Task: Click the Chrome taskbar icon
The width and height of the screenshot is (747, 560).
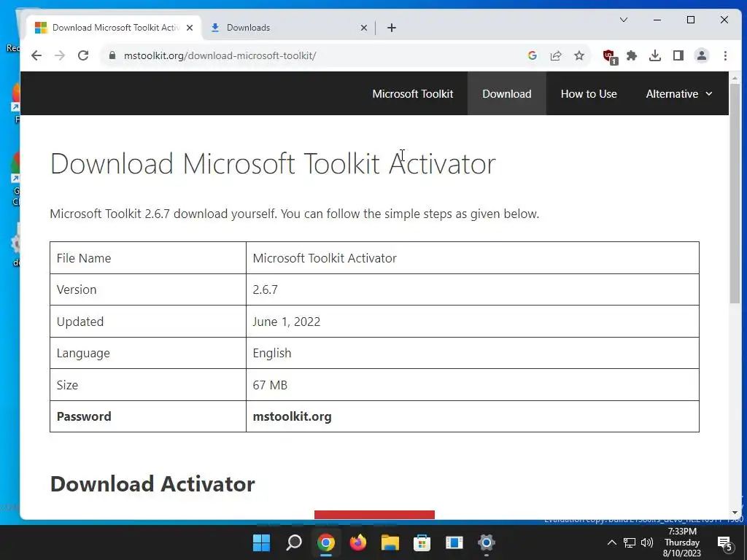Action: tap(326, 542)
